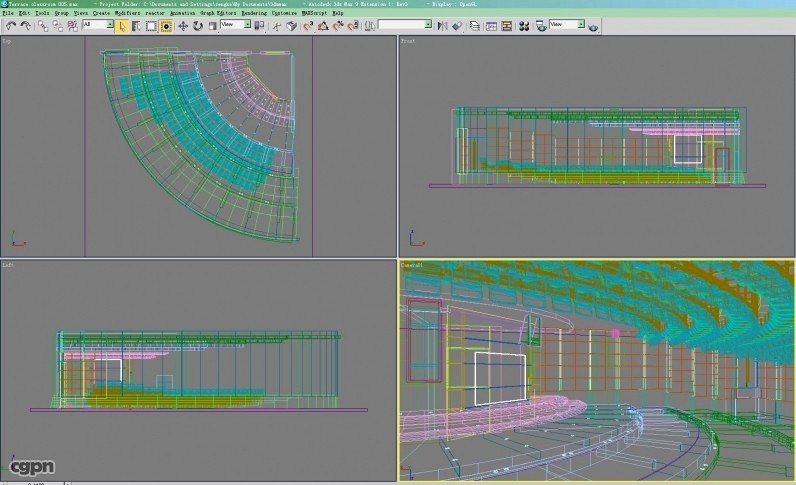Click the Use Pivot Point Center icon

click(x=259, y=25)
